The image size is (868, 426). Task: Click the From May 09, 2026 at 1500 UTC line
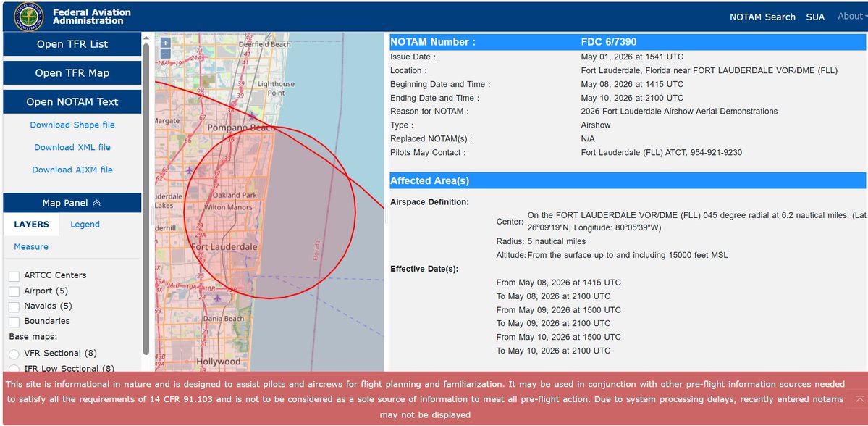559,310
